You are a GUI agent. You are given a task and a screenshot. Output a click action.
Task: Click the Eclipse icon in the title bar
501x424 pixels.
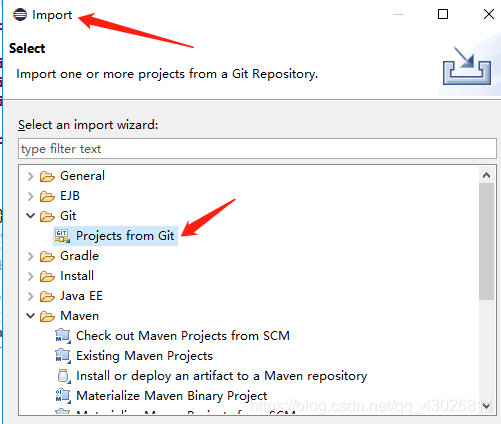20,15
